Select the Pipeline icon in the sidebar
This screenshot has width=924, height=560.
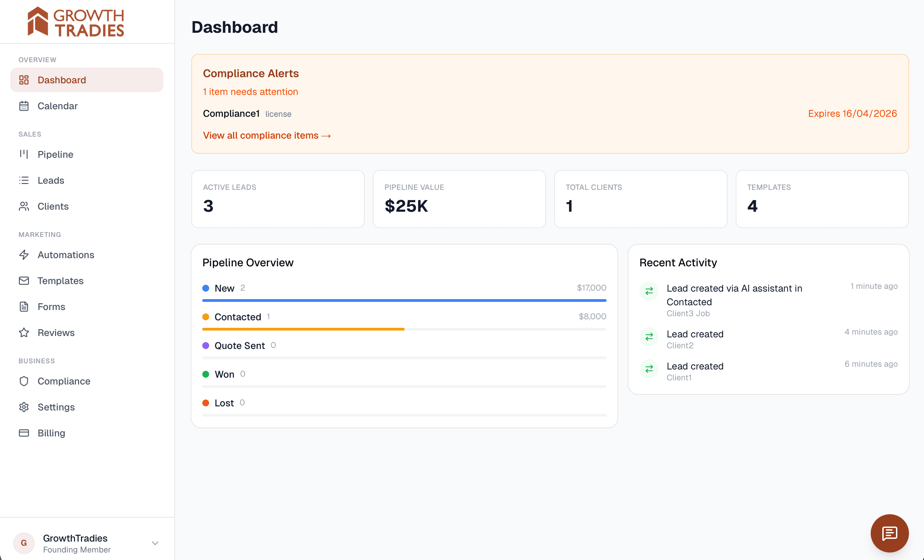point(24,154)
